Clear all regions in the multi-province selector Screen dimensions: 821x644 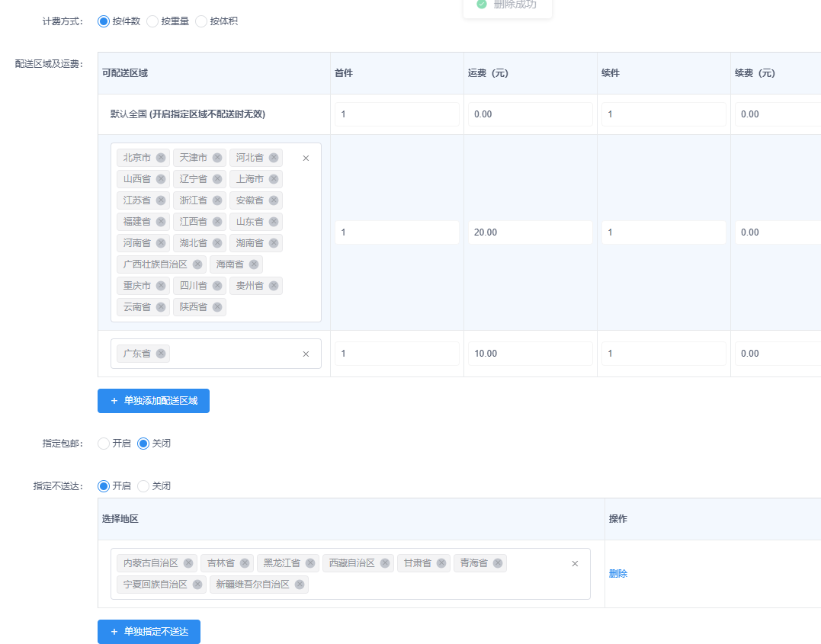(x=306, y=159)
